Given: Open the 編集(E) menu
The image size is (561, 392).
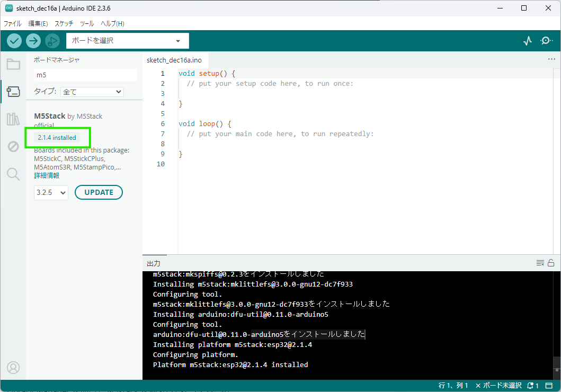Looking at the screenshot, I should pos(38,24).
